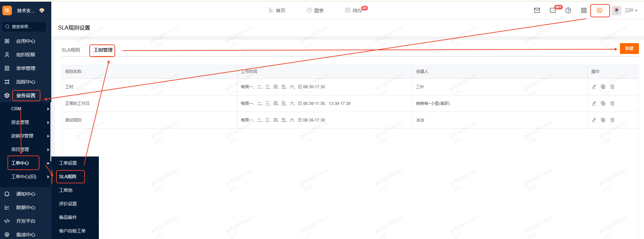The image size is (644, 239).
Task: Go to 首页 in top navigation
Action: click(x=277, y=11)
